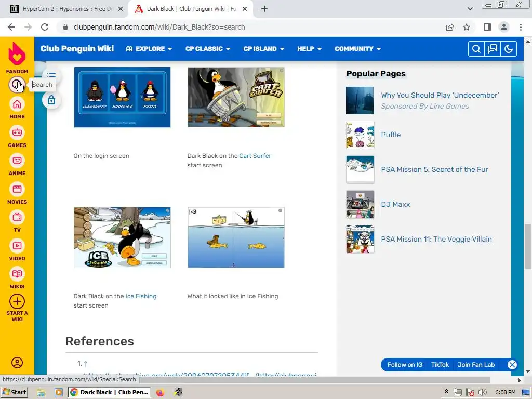Image resolution: width=532 pixels, height=399 pixels.
Task: Open Chrome profile avatar
Action: tap(504, 27)
